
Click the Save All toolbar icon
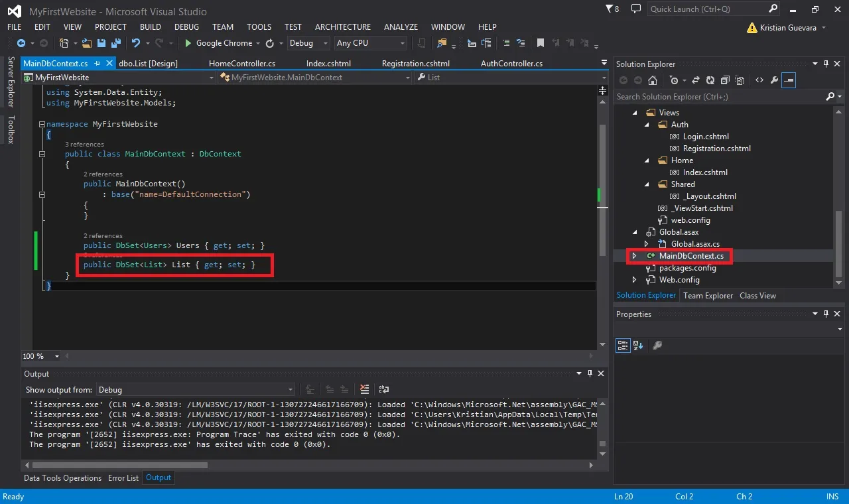pos(115,43)
